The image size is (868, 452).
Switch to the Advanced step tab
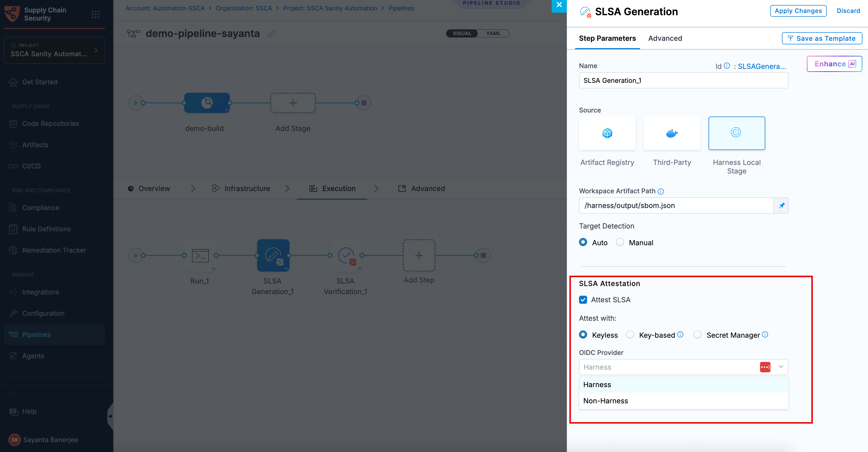tap(665, 38)
